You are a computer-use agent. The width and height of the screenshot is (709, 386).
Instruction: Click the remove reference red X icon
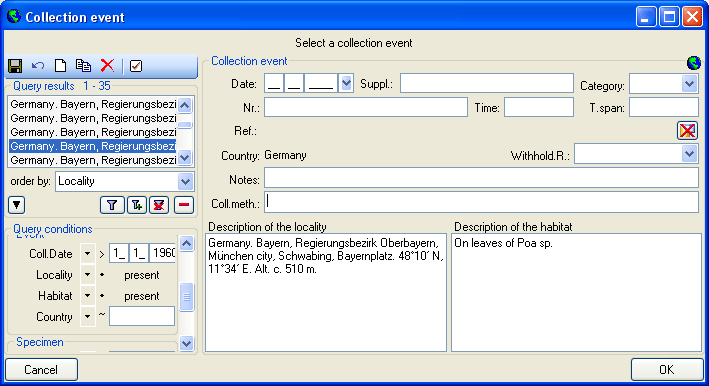687,131
